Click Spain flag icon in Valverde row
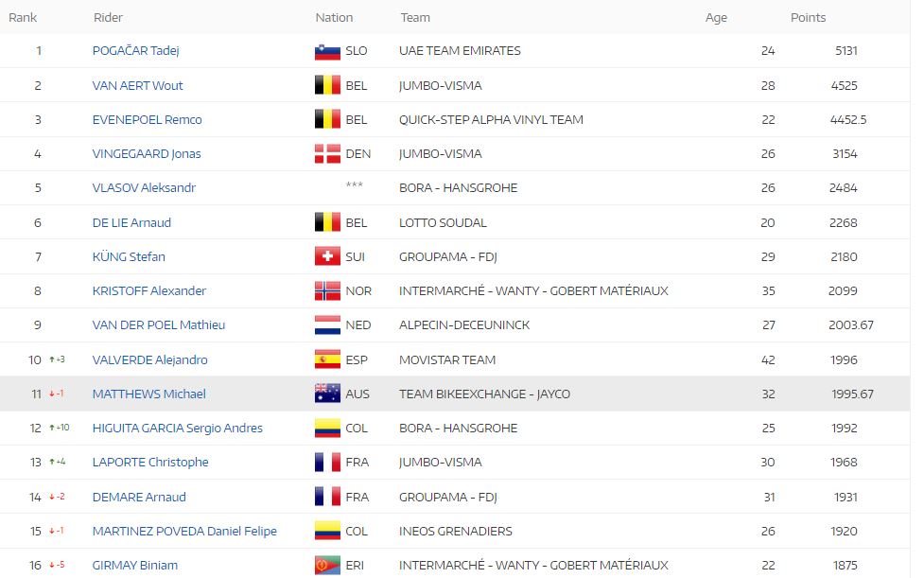The width and height of the screenshot is (924, 578). pyautogui.click(x=327, y=359)
